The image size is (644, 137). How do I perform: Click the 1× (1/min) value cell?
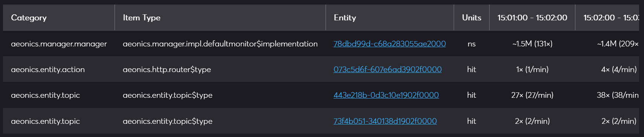532,69
